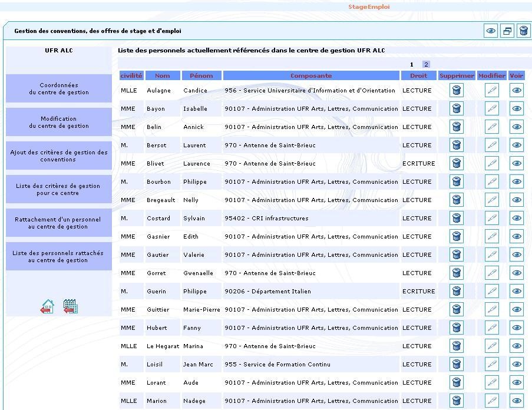532x410 pixels.
Task: Click the edit pencil icon for Bayon Isabelle
Action: [491, 108]
